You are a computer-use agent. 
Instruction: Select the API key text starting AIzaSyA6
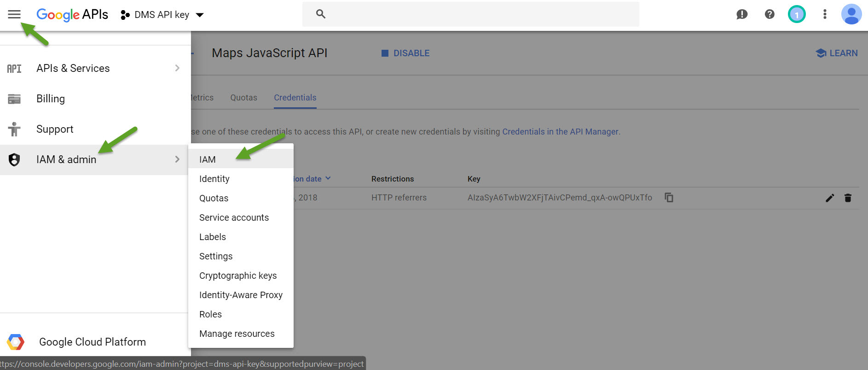tap(560, 198)
